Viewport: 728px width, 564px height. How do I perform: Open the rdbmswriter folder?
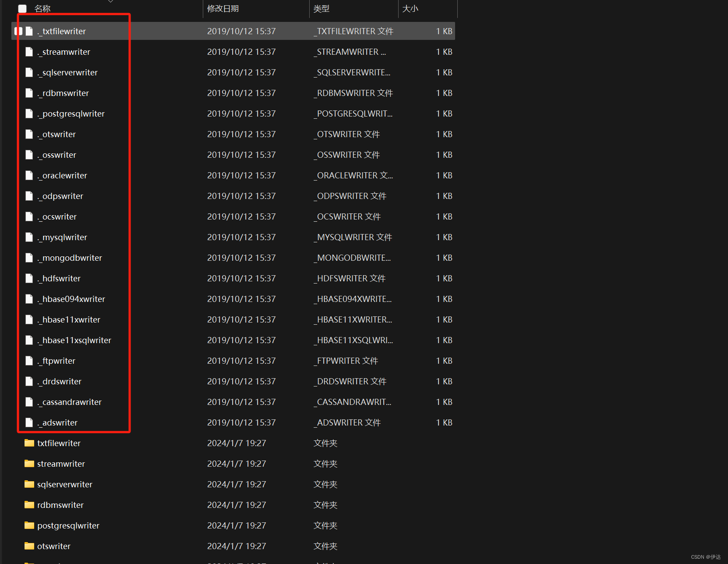click(60, 505)
